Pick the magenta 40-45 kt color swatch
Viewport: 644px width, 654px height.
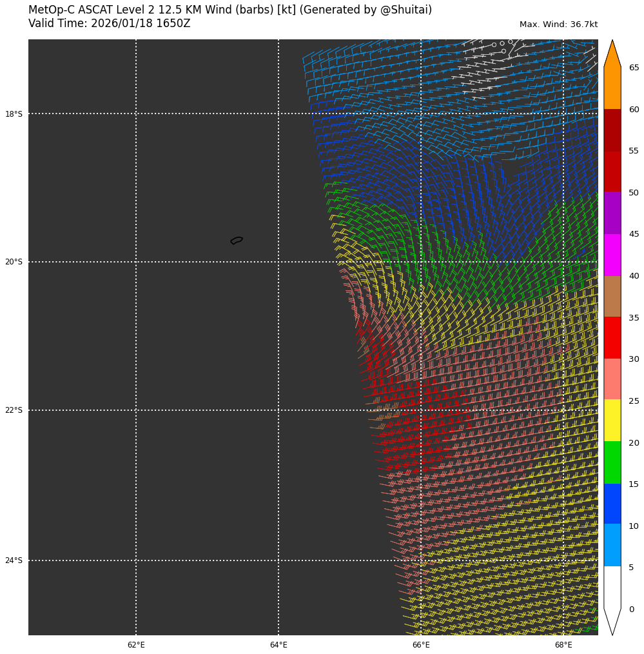click(612, 255)
